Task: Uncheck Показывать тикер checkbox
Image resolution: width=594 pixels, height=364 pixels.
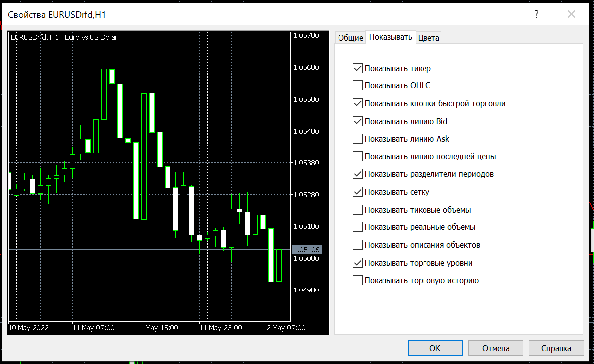Action: [x=357, y=68]
